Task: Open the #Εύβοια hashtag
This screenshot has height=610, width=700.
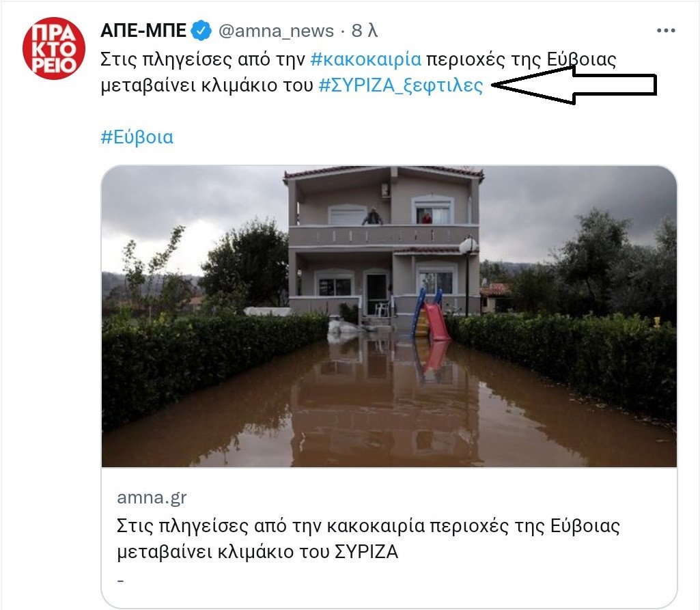Action: point(137,137)
